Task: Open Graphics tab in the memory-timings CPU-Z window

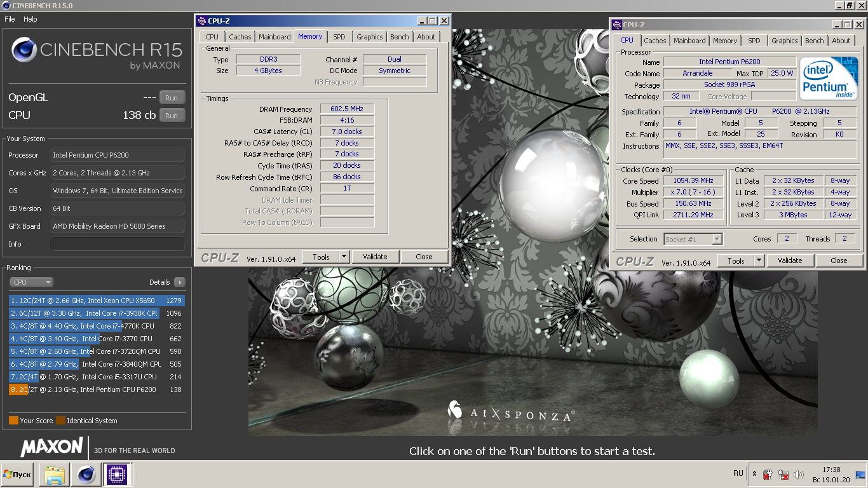Action: pyautogui.click(x=369, y=37)
